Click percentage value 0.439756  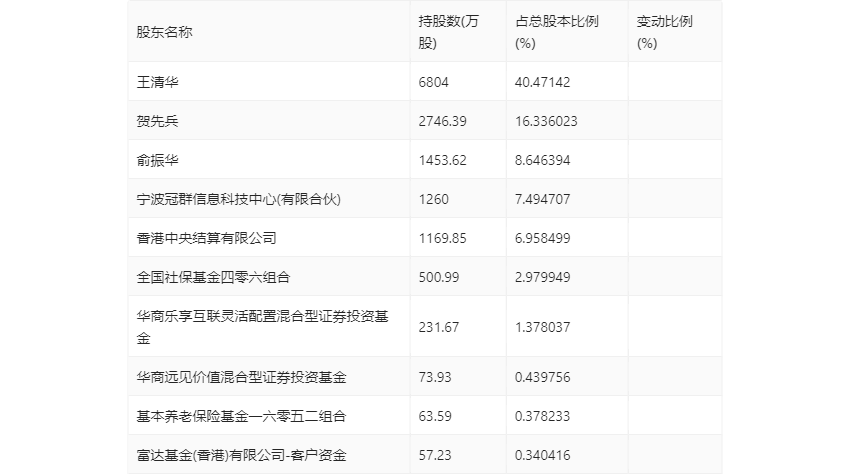click(x=543, y=377)
